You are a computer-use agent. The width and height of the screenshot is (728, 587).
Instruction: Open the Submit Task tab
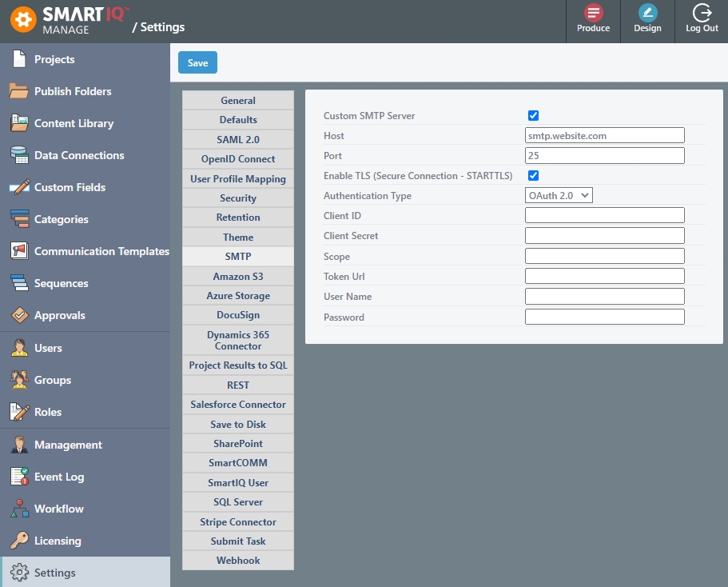238,541
